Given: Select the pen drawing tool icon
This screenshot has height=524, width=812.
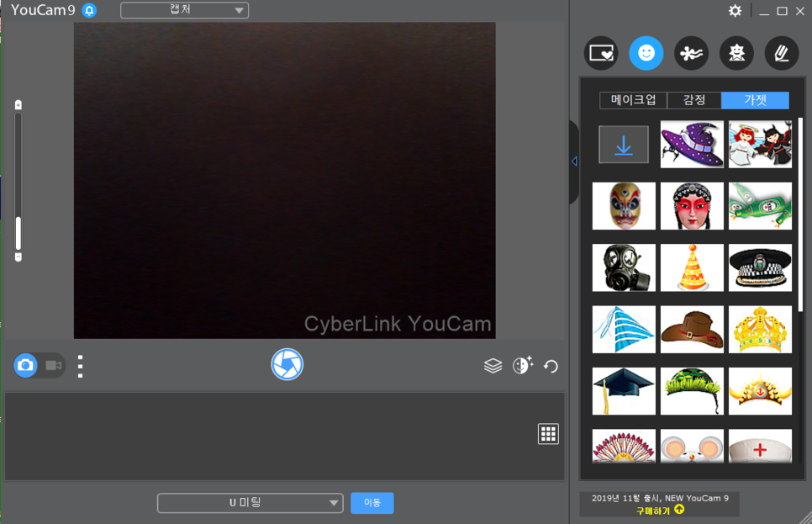Looking at the screenshot, I should click(782, 53).
